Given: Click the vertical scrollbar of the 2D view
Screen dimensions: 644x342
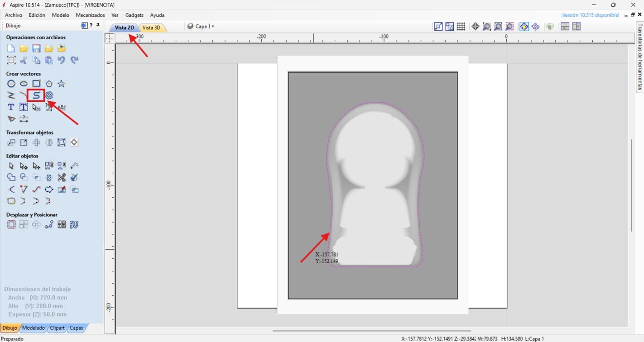Looking at the screenshot, I should coord(631,185).
